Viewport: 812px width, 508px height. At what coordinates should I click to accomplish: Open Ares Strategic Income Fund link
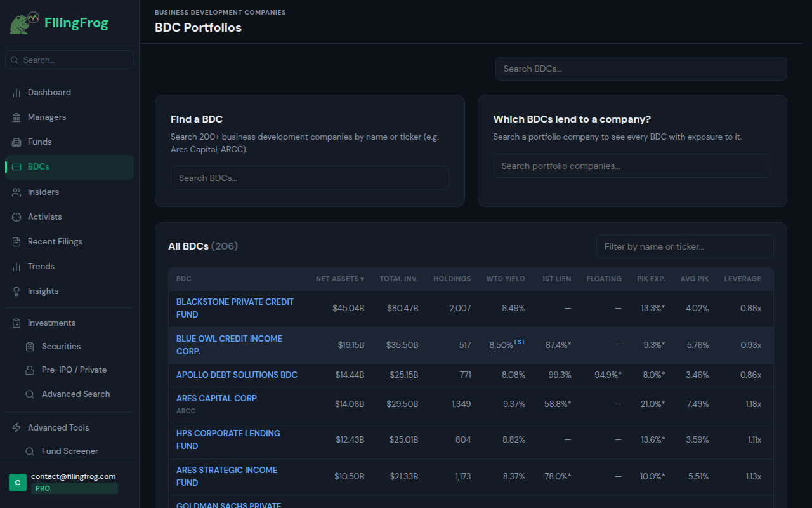pos(226,476)
